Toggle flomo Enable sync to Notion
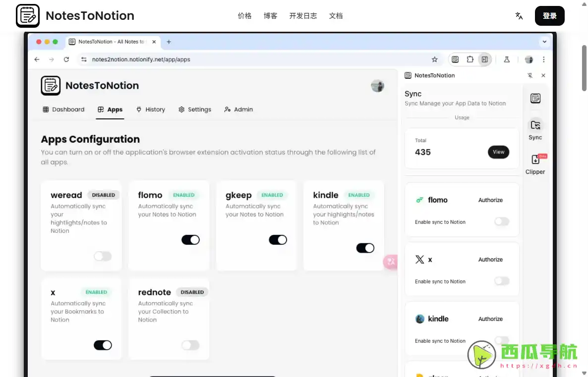The image size is (588, 377). (x=502, y=221)
